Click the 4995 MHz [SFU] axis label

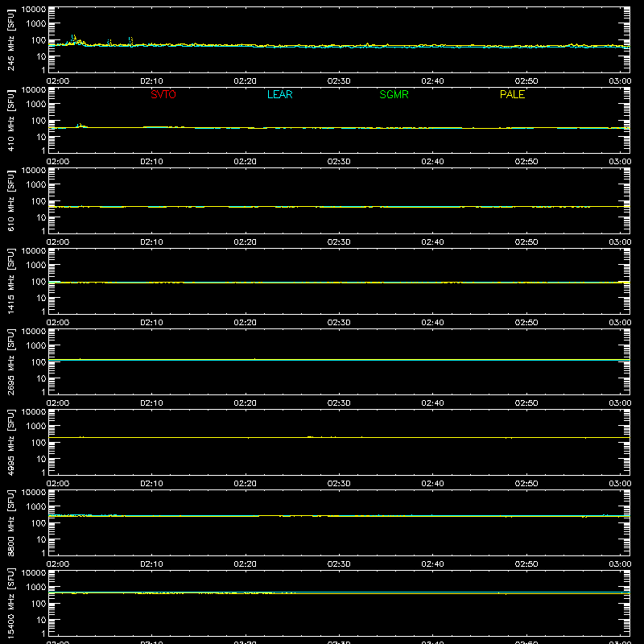click(x=10, y=442)
